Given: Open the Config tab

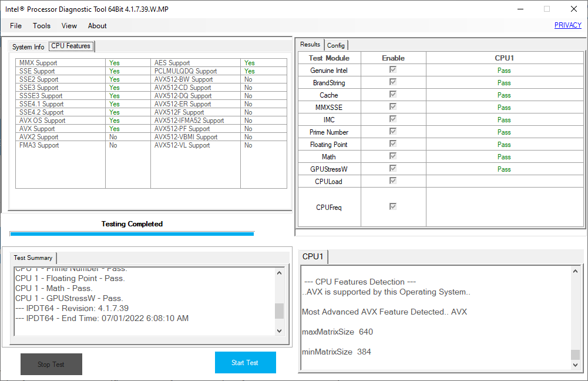Looking at the screenshot, I should (x=335, y=45).
